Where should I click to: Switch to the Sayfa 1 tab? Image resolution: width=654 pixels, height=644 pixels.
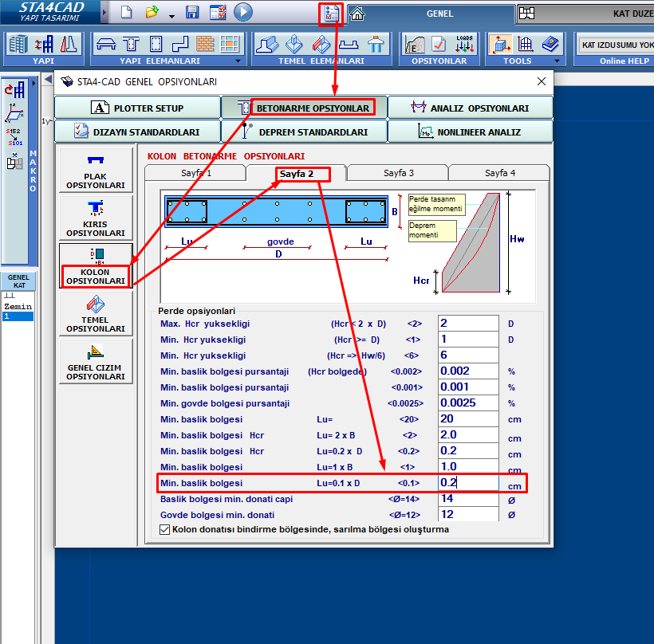click(x=195, y=173)
